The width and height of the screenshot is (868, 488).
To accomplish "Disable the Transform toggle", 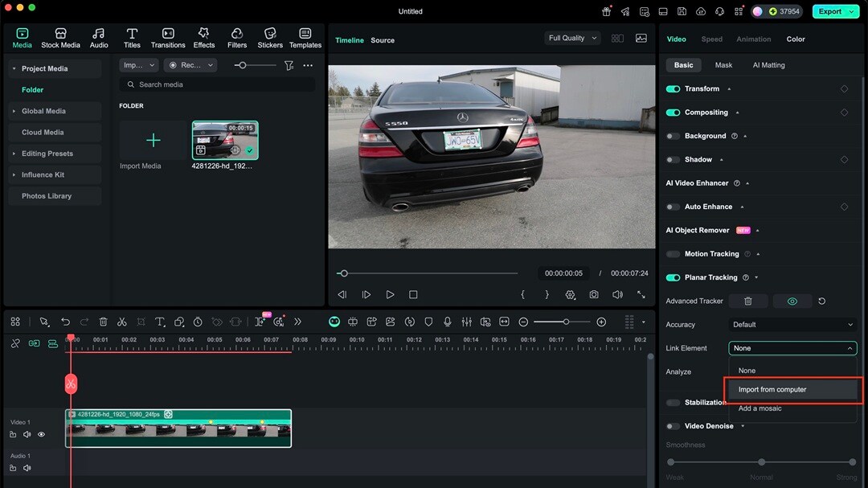I will 673,88.
